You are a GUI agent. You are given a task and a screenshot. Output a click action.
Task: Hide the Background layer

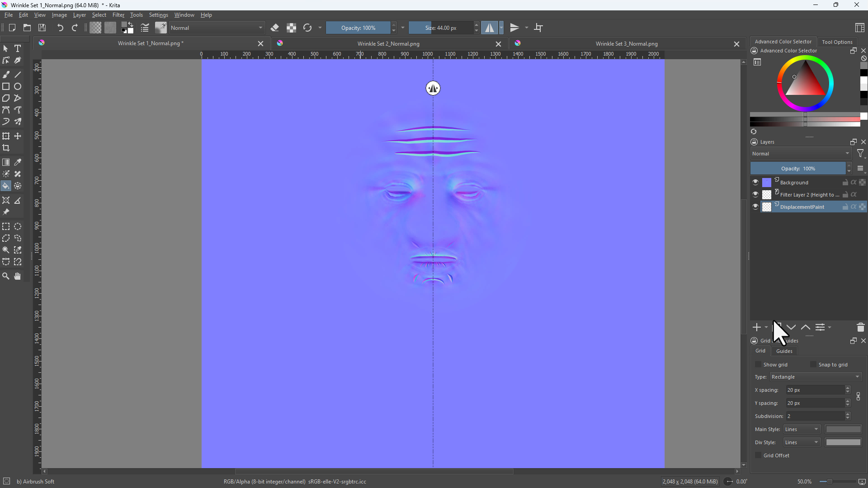[x=755, y=182]
